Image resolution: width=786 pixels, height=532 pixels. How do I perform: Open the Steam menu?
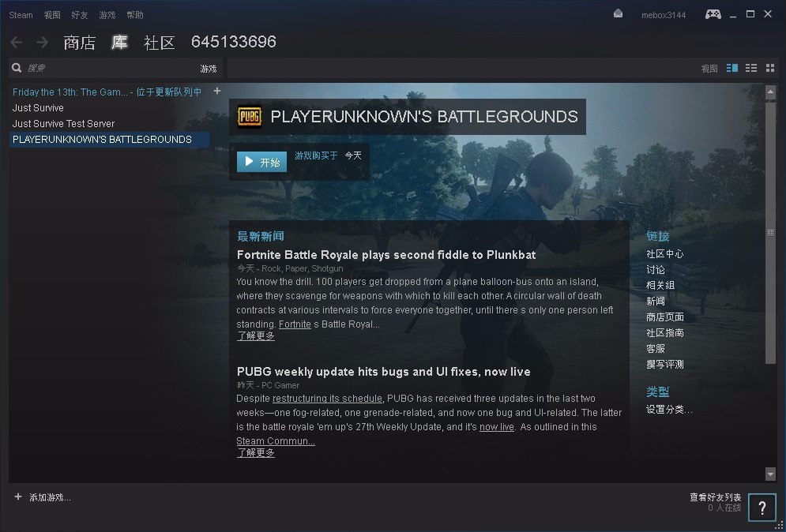pos(21,15)
